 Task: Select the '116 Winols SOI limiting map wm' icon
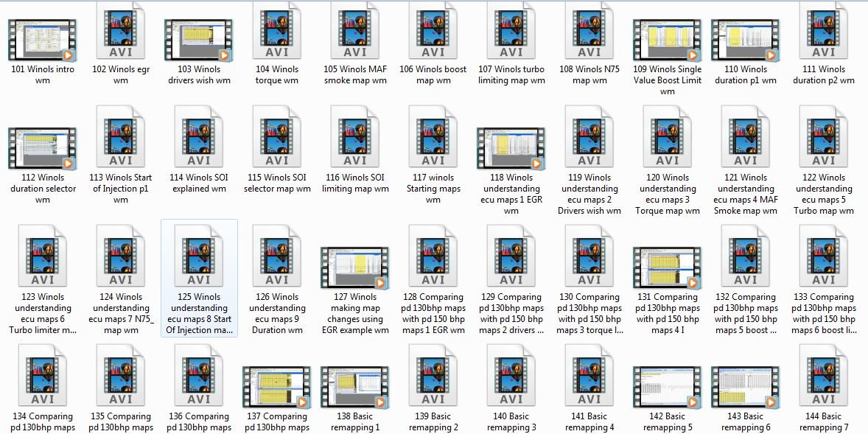[x=355, y=136]
